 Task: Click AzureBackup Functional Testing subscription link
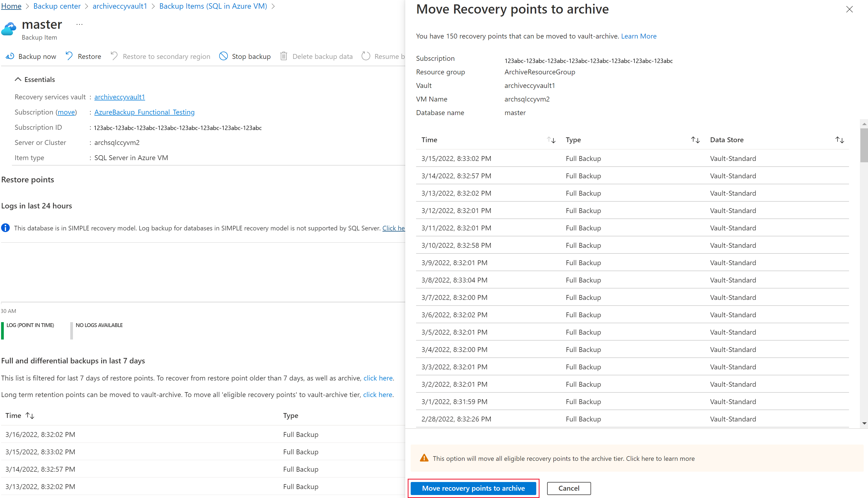144,112
